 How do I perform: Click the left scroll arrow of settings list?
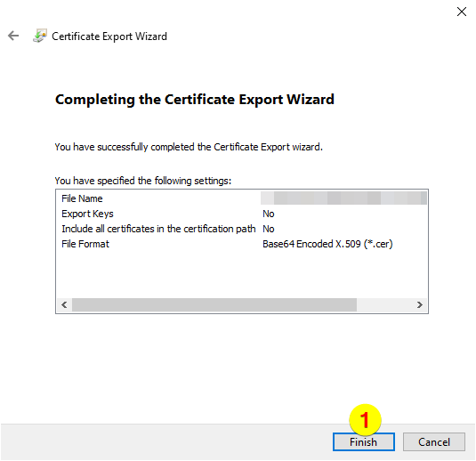coord(64,304)
